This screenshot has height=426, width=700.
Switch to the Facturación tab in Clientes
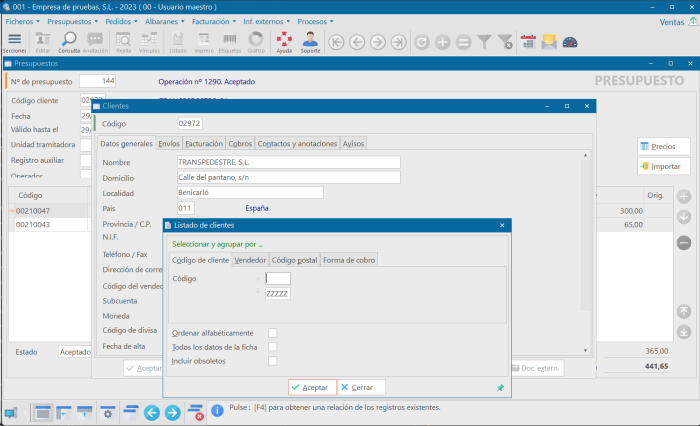click(204, 144)
